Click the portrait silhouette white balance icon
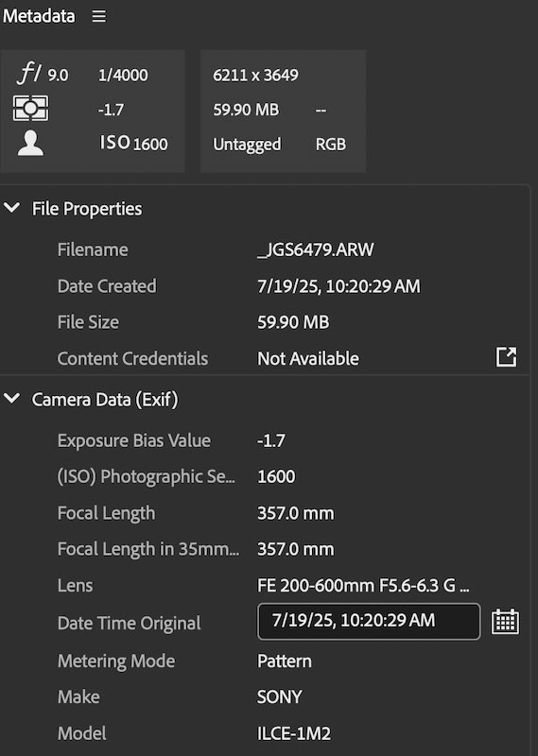Image resolution: width=538 pixels, height=756 pixels. click(x=30, y=144)
